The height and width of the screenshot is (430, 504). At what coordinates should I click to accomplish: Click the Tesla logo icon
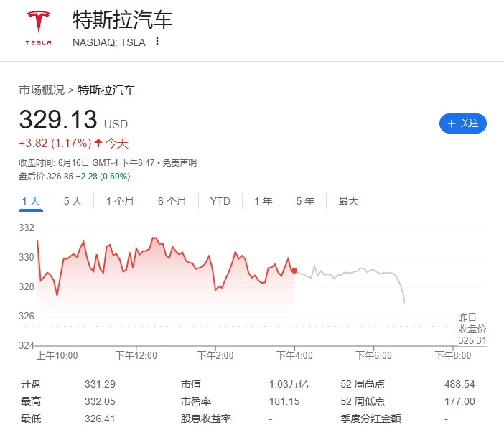point(39,28)
